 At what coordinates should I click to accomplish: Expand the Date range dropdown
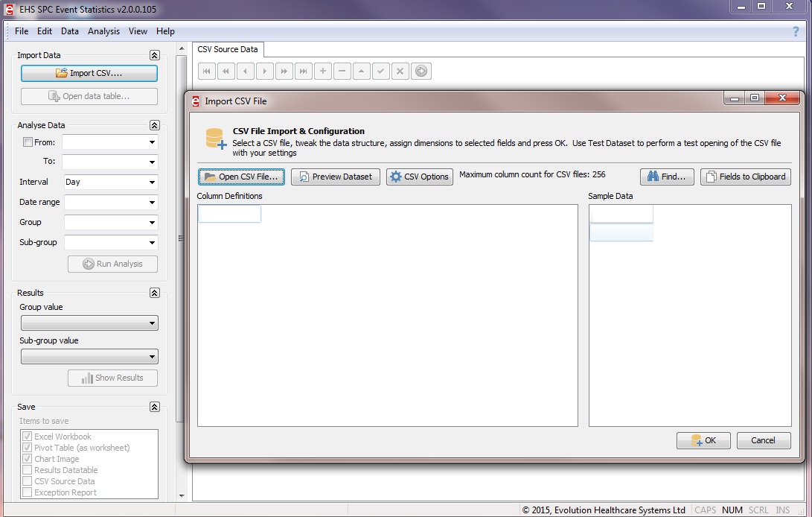110,202
